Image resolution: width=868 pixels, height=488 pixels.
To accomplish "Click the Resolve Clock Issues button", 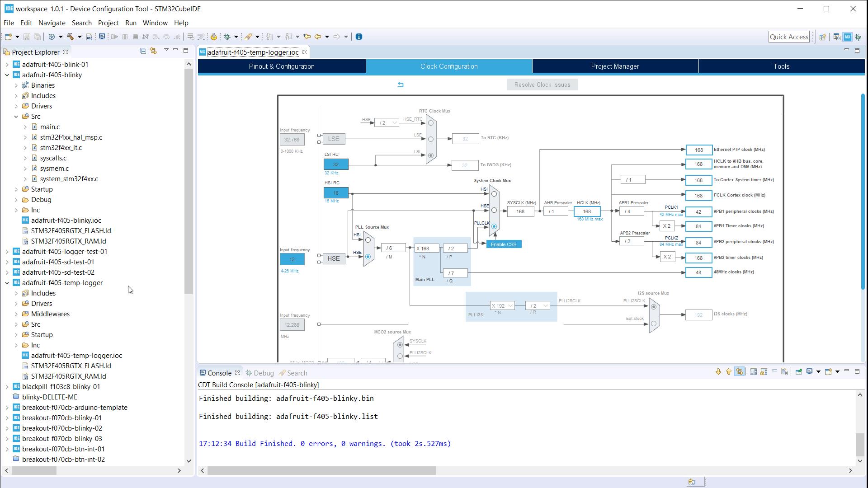I will (x=542, y=84).
